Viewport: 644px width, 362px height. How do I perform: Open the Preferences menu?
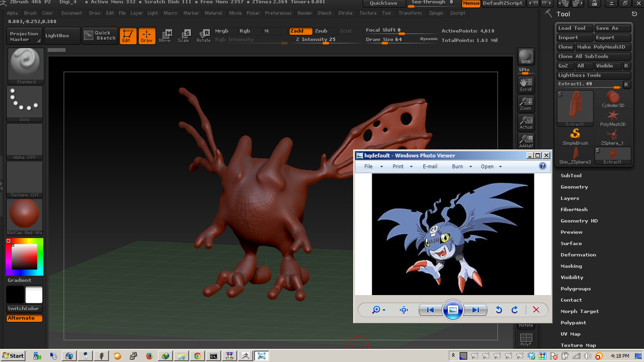(278, 13)
